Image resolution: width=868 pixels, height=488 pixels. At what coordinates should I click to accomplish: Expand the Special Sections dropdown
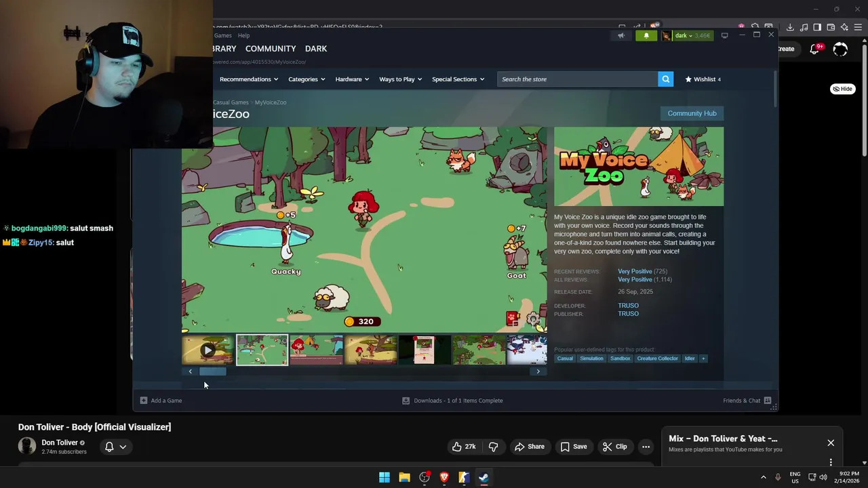(458, 79)
